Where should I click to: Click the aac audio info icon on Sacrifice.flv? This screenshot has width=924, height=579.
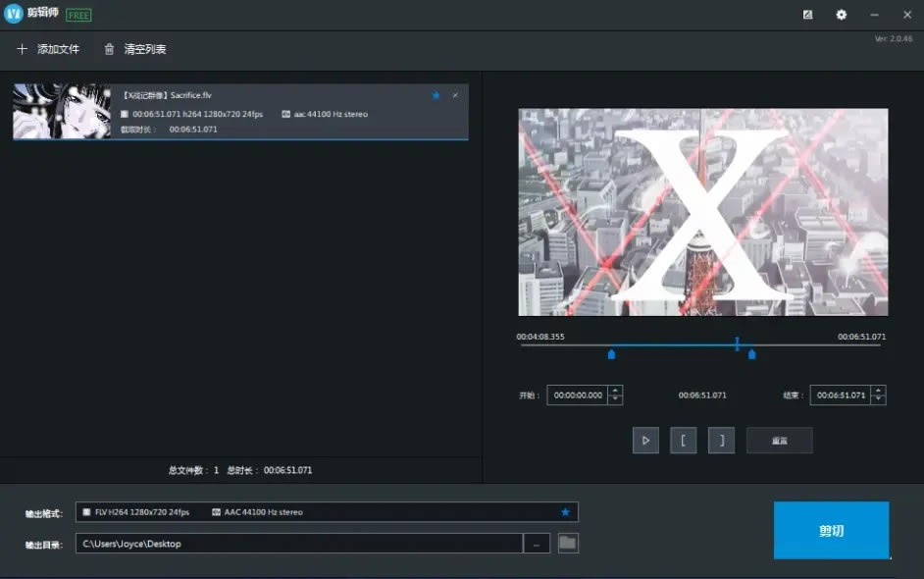tap(285, 114)
